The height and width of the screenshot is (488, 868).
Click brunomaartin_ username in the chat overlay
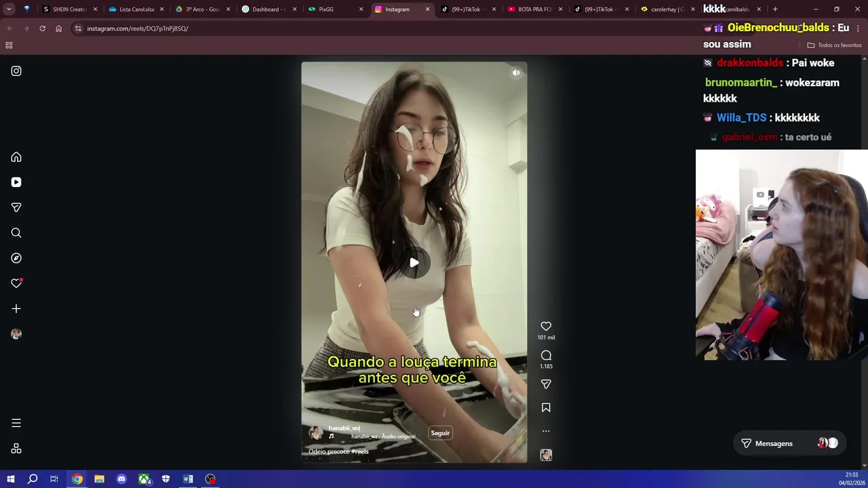click(741, 83)
